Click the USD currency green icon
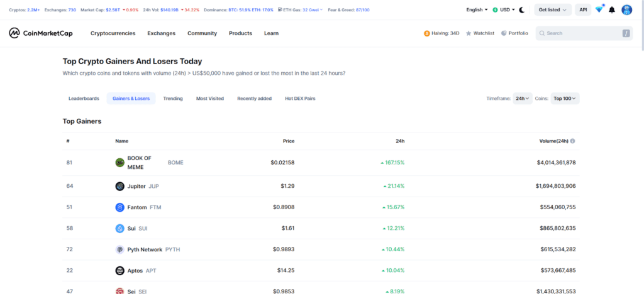 pos(496,10)
